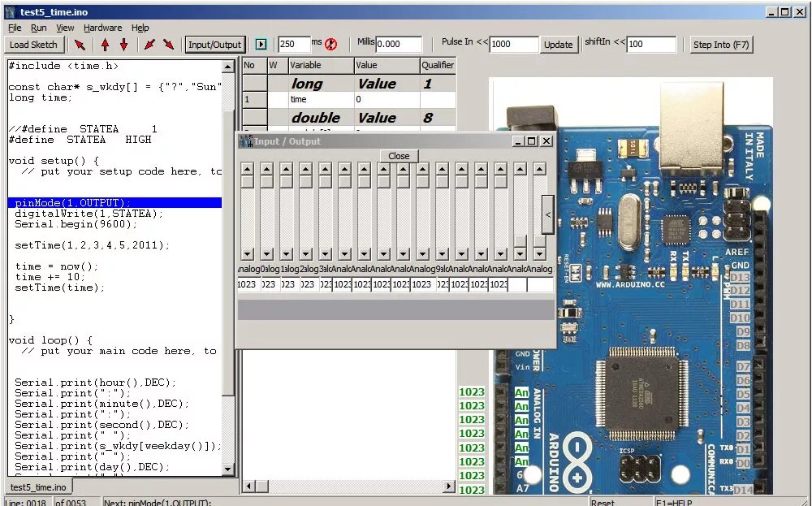Click the Load Sketch button
Viewport: 812px width, 506px height.
click(33, 45)
